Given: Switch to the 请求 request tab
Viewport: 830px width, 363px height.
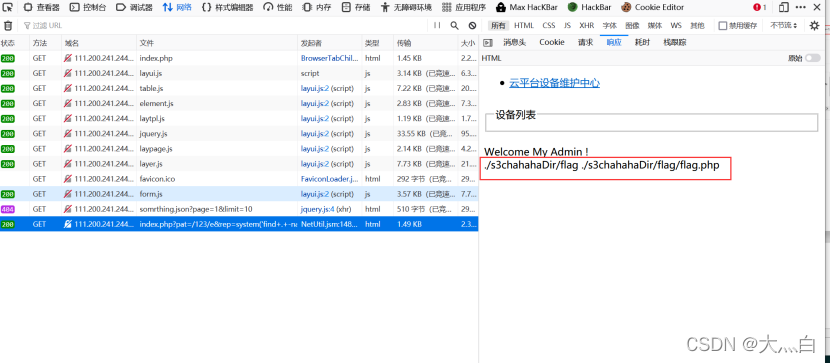Looking at the screenshot, I should [585, 43].
